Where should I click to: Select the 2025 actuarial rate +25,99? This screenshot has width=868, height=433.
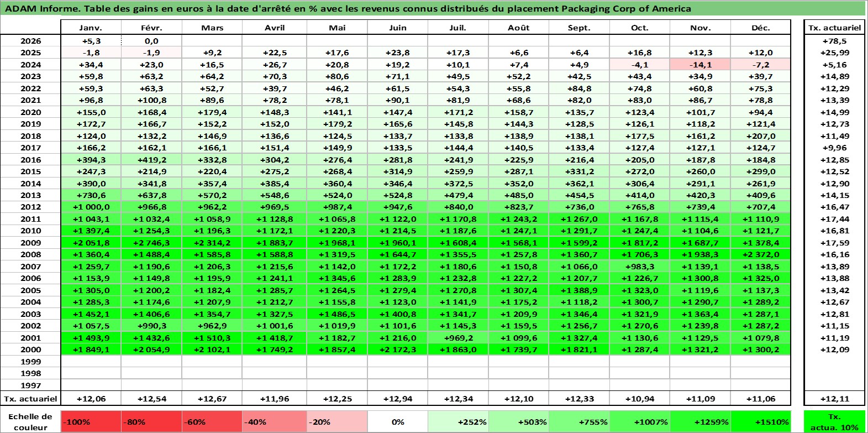click(834, 53)
